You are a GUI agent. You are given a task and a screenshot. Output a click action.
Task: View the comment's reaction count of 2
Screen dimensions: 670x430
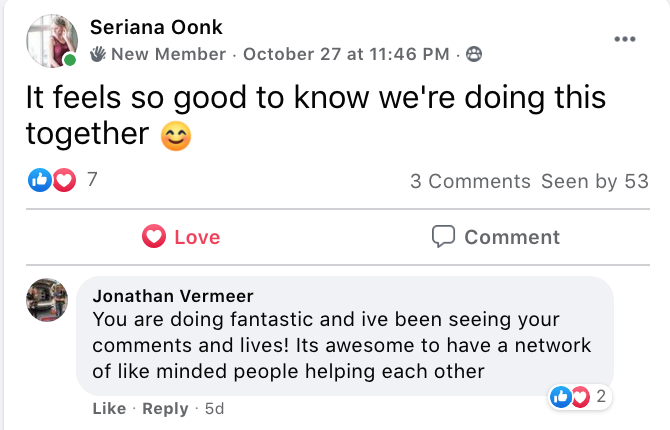click(601, 397)
